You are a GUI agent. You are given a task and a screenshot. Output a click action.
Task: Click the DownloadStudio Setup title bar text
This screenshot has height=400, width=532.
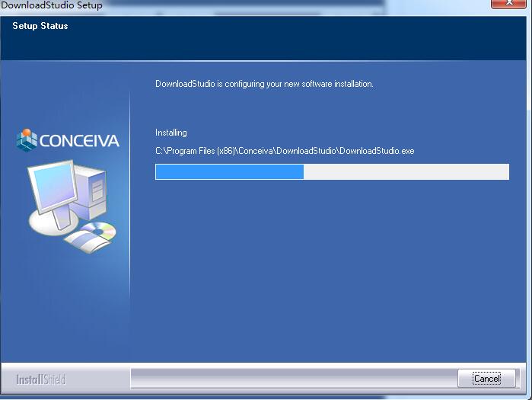click(x=51, y=5)
